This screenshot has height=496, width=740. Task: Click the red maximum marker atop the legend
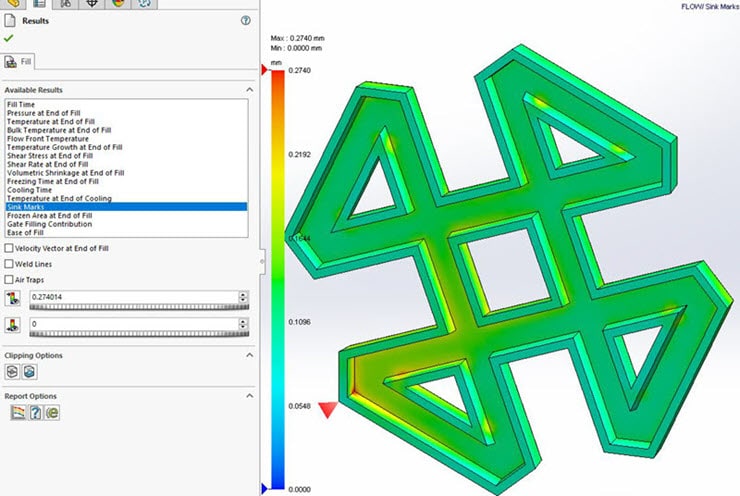point(264,70)
